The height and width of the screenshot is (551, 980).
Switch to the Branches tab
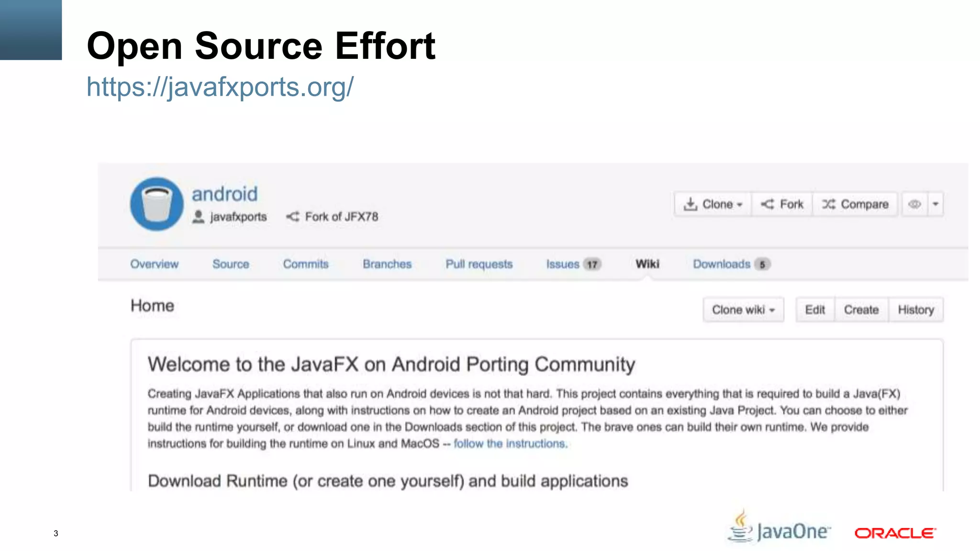pos(387,264)
